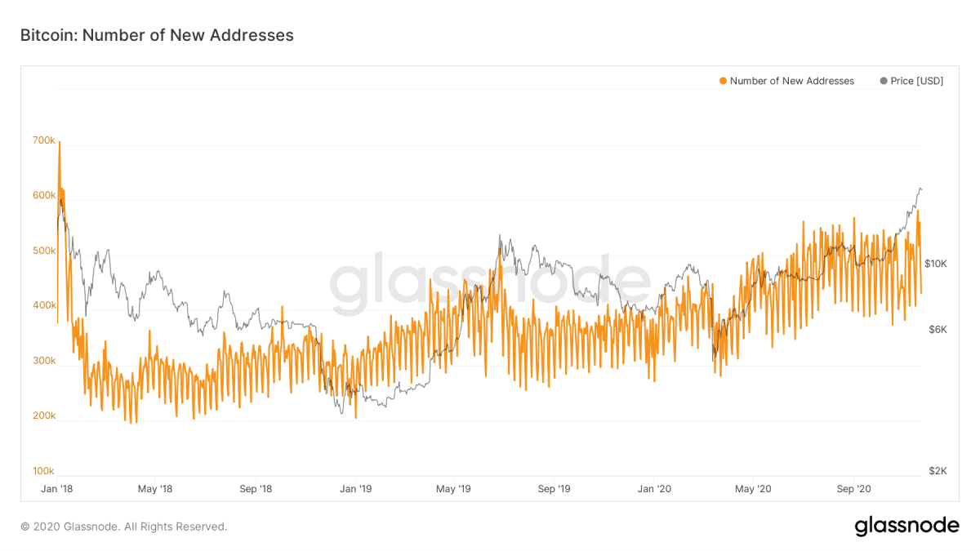Click the '200k' y-axis label
The width and height of the screenshot is (980, 551).
44,415
